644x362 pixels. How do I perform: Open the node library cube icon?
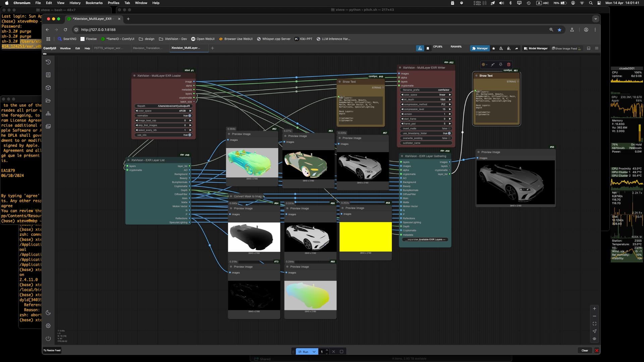(48, 88)
